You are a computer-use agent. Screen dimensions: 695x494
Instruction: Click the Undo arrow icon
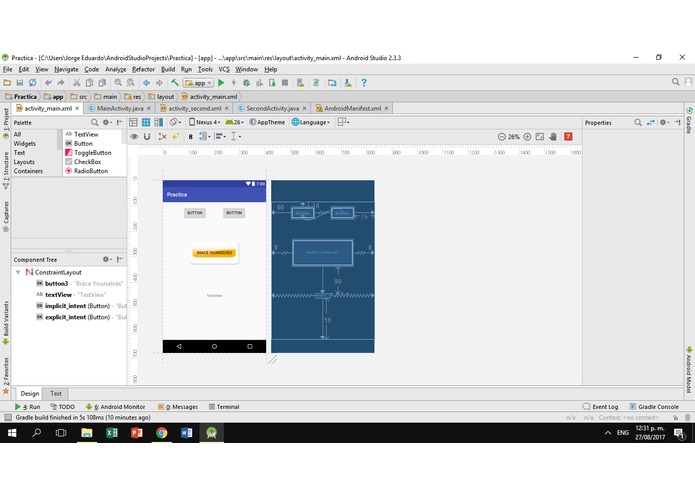click(x=48, y=82)
